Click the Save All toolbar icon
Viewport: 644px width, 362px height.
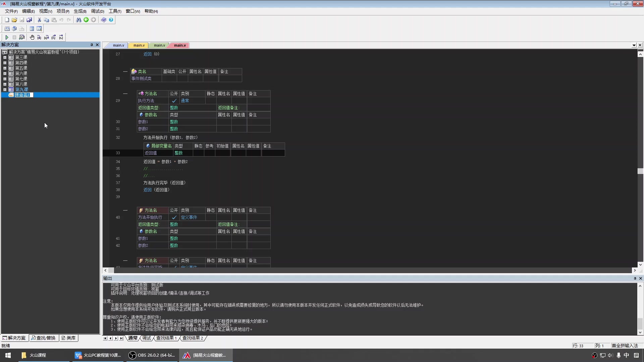(29, 20)
